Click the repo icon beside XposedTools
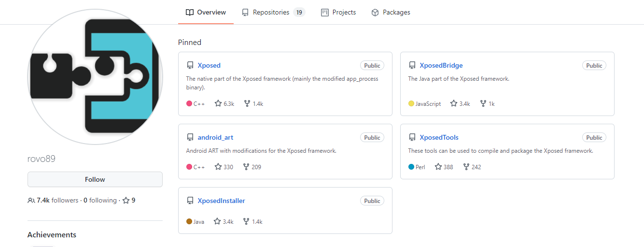This screenshot has height=247, width=644. pos(412,137)
